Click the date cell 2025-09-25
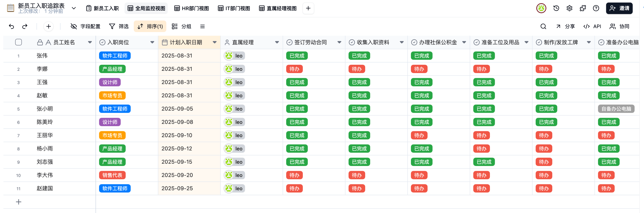644x213 pixels. [x=189, y=188]
